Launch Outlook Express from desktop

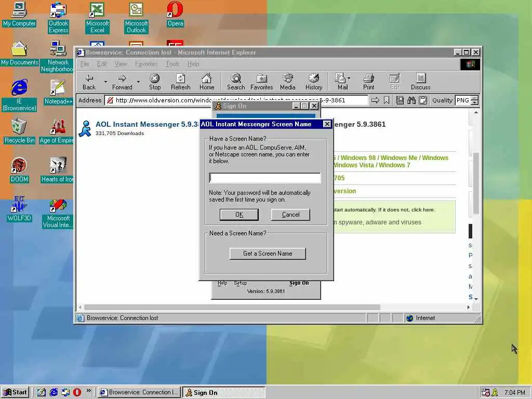[x=58, y=18]
